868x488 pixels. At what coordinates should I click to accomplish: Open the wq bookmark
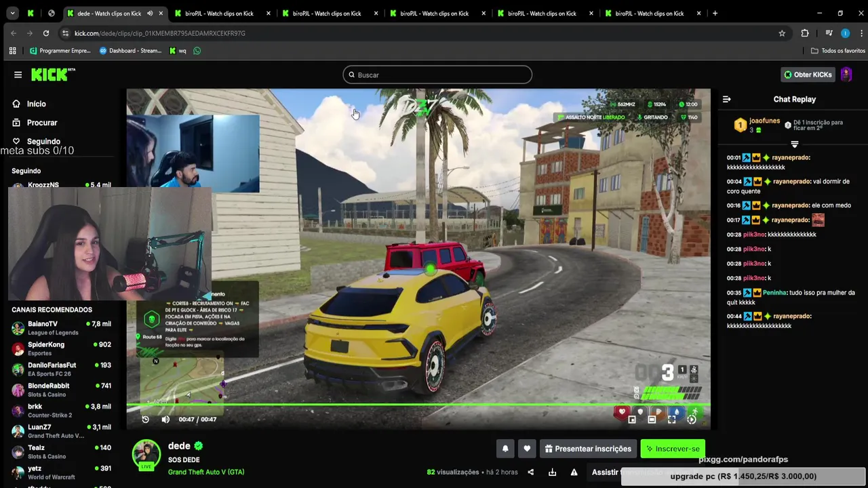[178, 51]
